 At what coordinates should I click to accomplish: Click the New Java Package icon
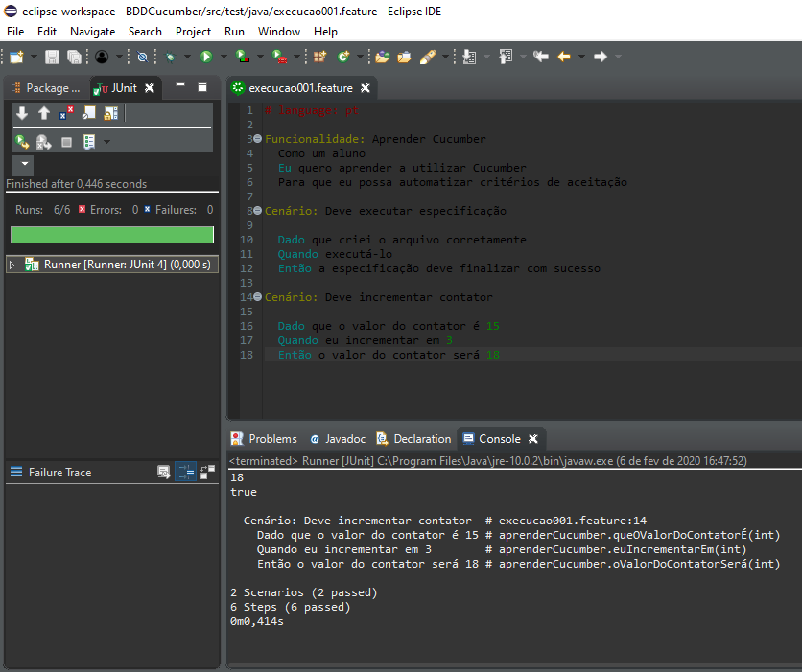320,57
